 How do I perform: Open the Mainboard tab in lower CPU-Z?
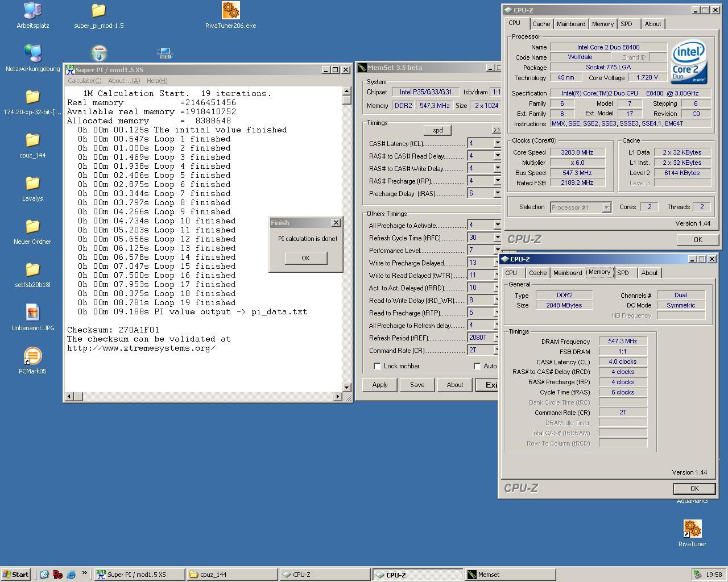click(x=568, y=273)
